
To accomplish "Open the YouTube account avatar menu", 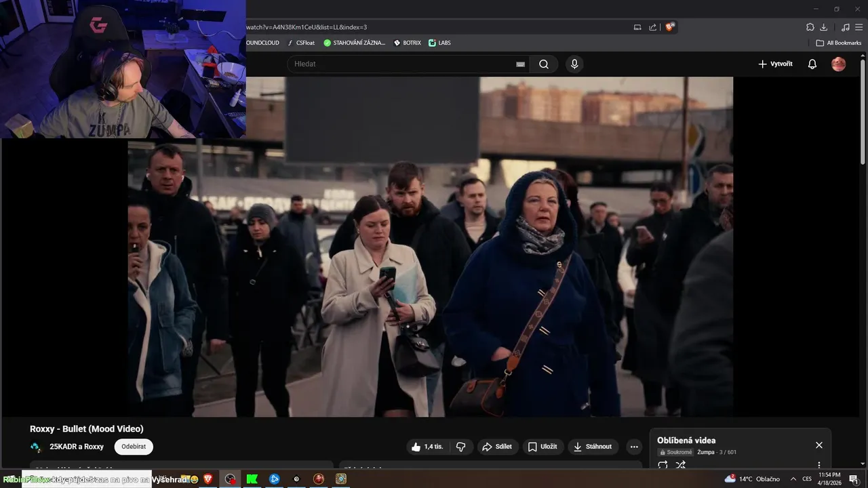I will [x=839, y=64].
